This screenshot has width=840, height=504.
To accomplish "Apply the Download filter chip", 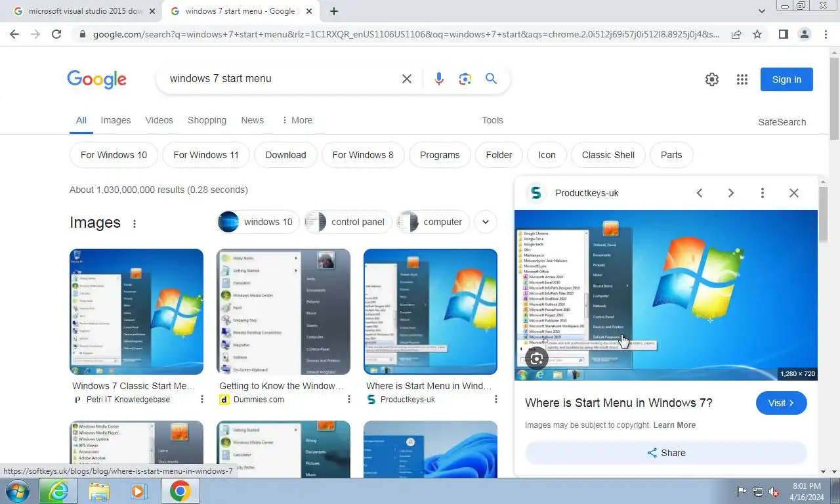I will (285, 155).
